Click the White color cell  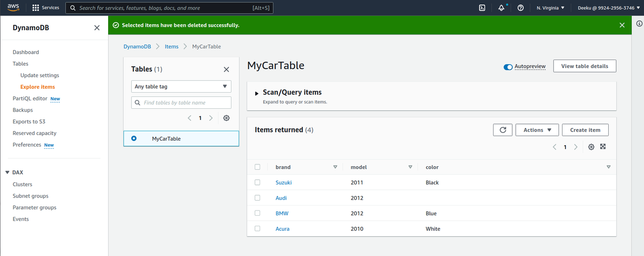(433, 229)
